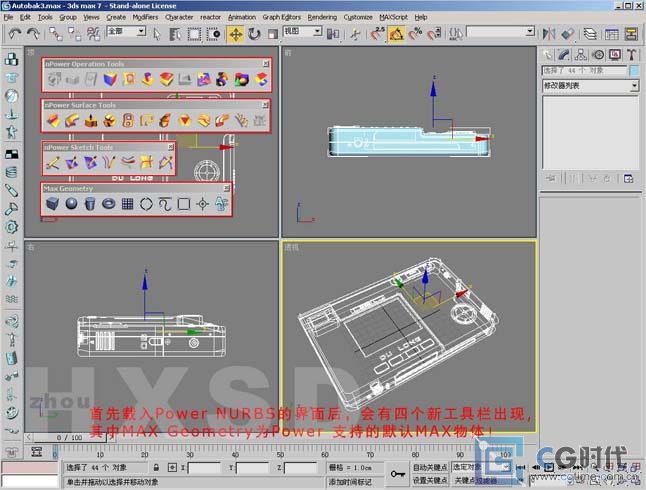Create a Torus from Max Geometry toolbar
Screen dimensions: 646x490
click(109, 204)
